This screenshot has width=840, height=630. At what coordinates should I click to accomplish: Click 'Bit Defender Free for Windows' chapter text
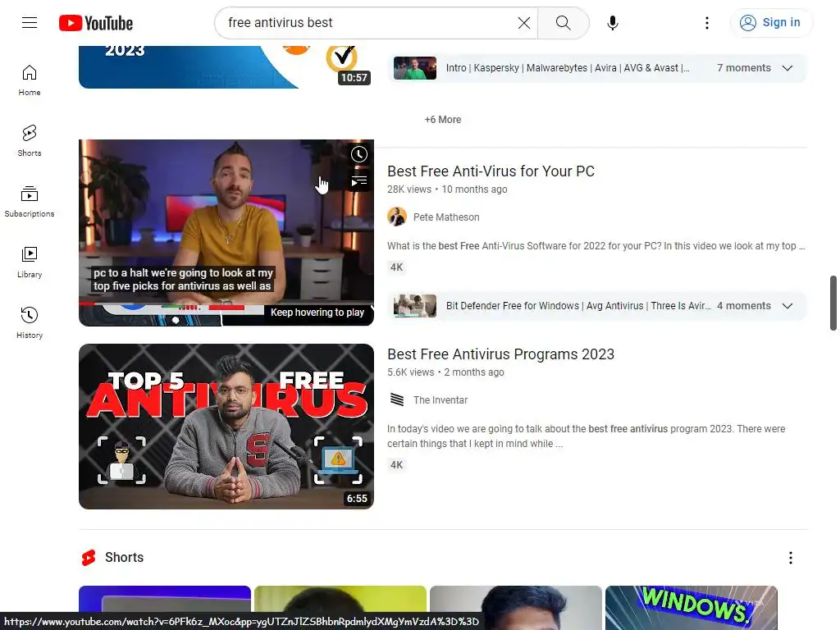[x=578, y=306]
